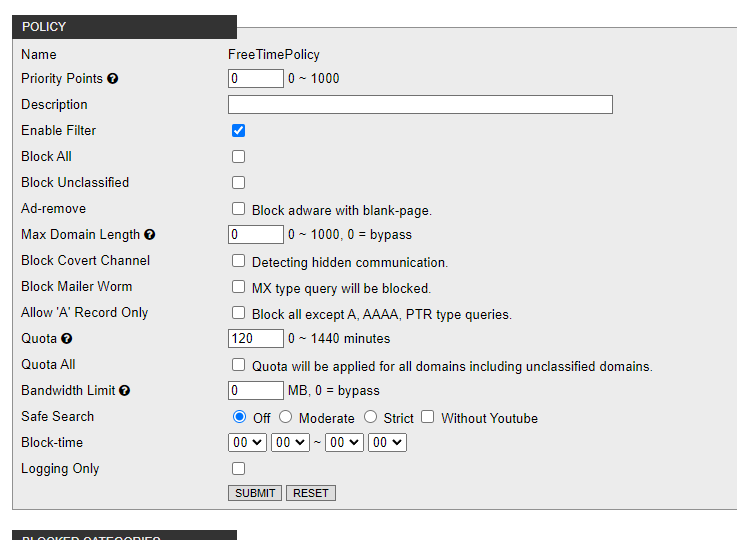Enable Ad-remove block adware checkbox
Screen dimensions: 737x540
point(238,209)
